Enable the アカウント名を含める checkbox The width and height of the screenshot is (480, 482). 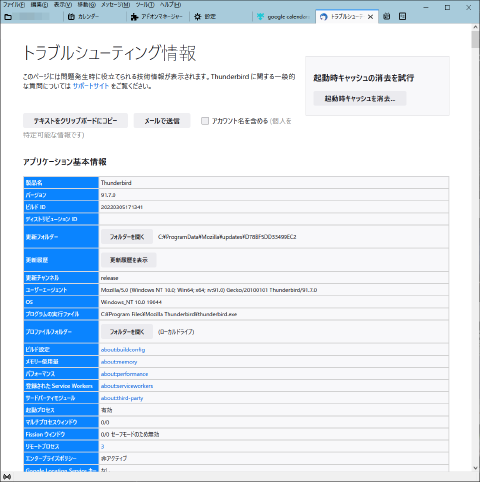[205, 121]
